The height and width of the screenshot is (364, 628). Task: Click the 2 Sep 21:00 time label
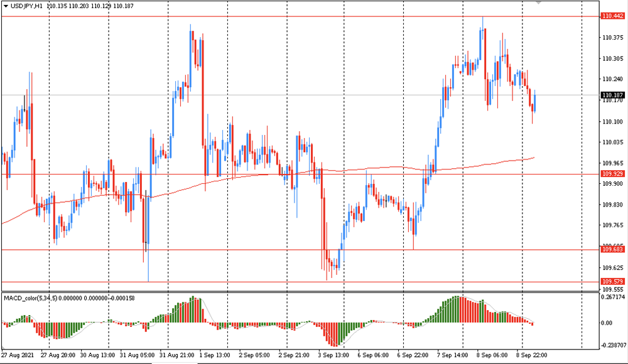294,355
